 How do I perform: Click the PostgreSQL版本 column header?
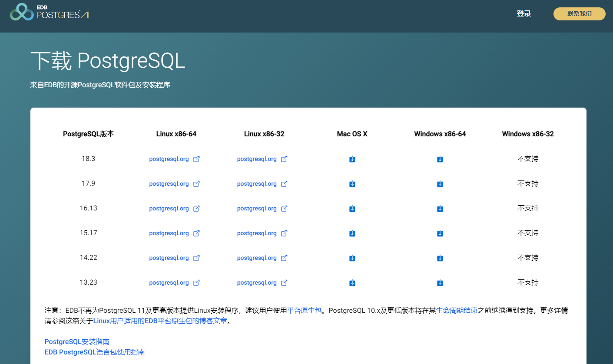89,134
